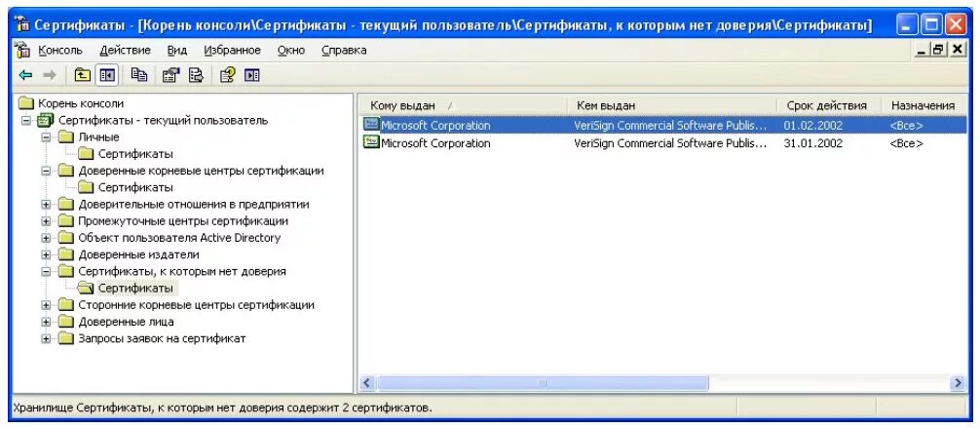This screenshot has height=428, width=980.
Task: Expand Промежуточные центры сертификации folder
Action: (46, 221)
